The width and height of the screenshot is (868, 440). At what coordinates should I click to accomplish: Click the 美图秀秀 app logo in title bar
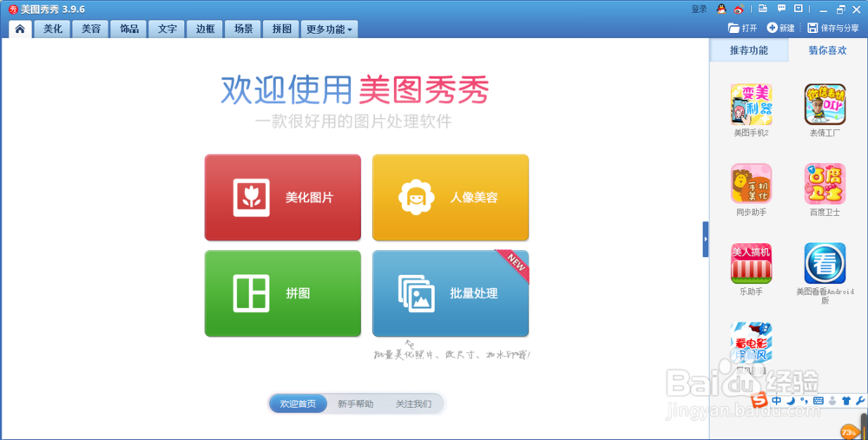(x=13, y=9)
